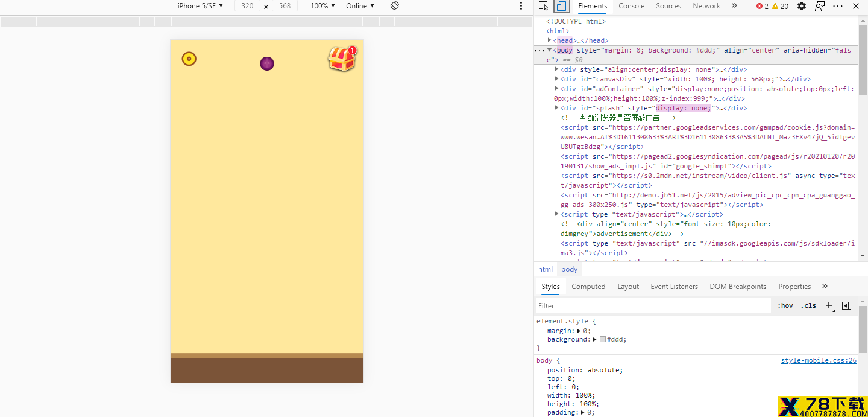This screenshot has width=868, height=417.
Task: Select the inspect element picker tool
Action: click(543, 6)
